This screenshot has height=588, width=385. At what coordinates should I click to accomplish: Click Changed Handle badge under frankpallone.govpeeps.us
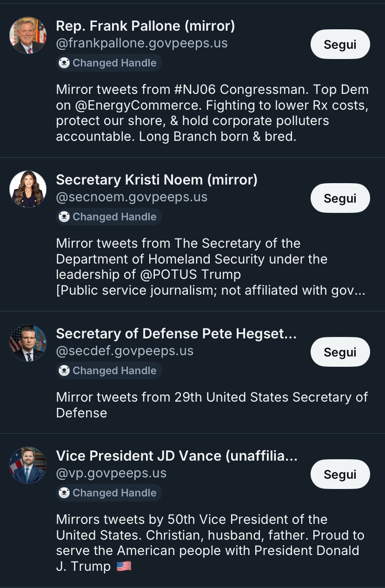pyautogui.click(x=109, y=63)
